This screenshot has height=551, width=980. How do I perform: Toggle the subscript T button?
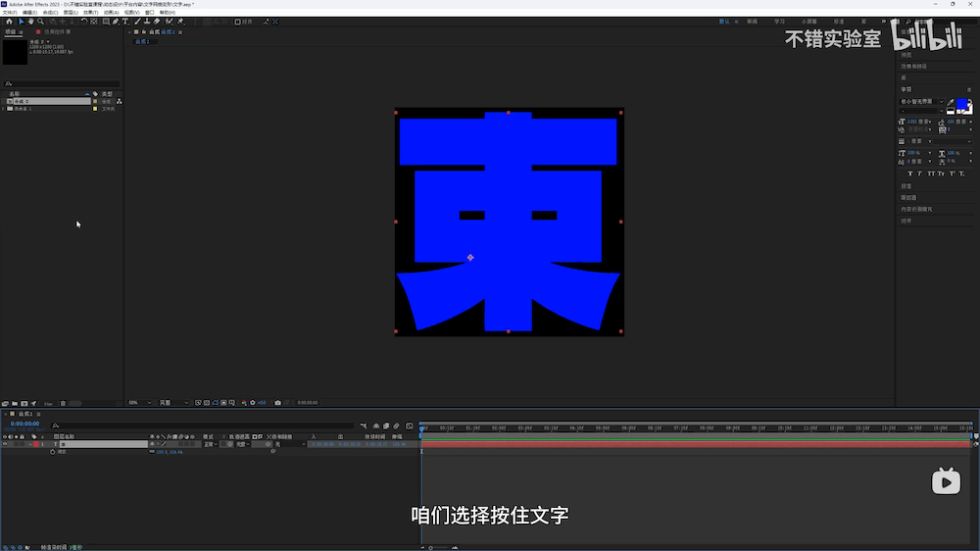pyautogui.click(x=962, y=174)
